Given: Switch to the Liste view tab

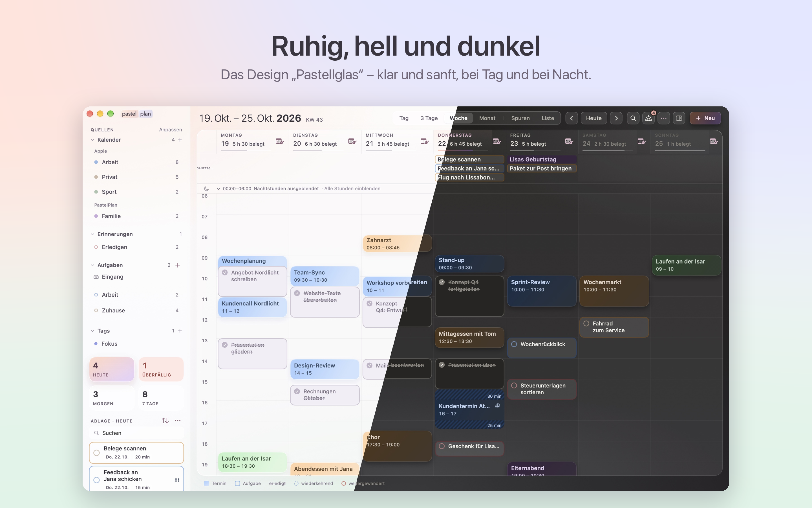Looking at the screenshot, I should click(x=548, y=118).
